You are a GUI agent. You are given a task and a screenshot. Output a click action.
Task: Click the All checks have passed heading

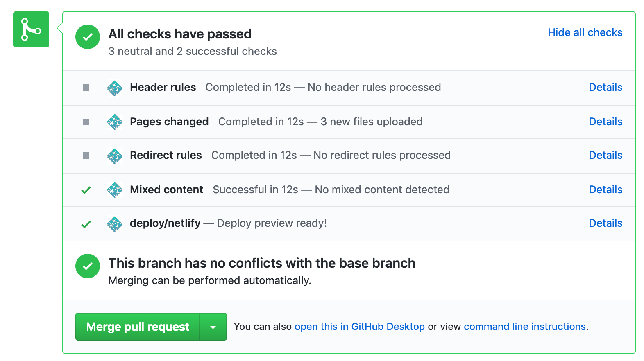tap(180, 34)
